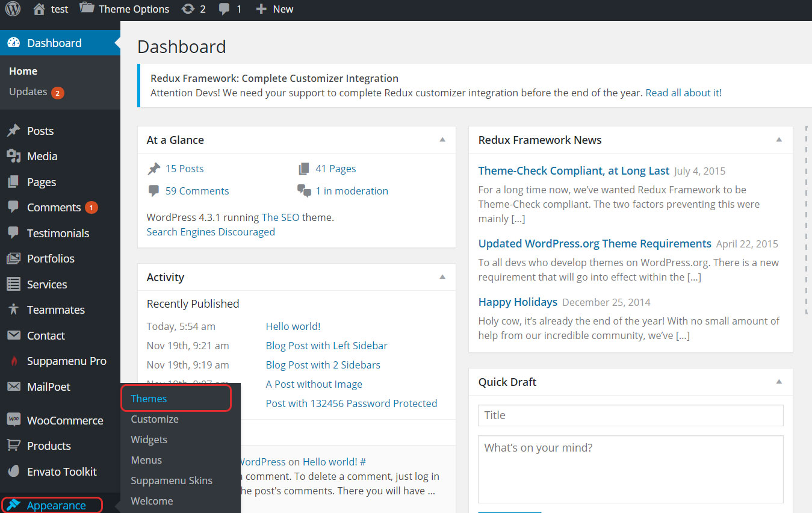Click the Posts pushpin icon in sidebar

point(13,131)
